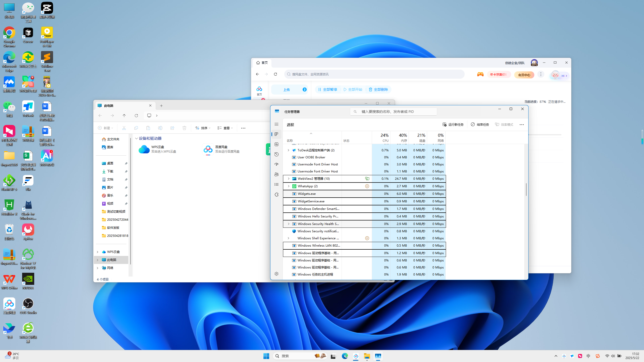This screenshot has width=644, height=362.
Task: Open Task Manager settings gear
Action: 276,274
